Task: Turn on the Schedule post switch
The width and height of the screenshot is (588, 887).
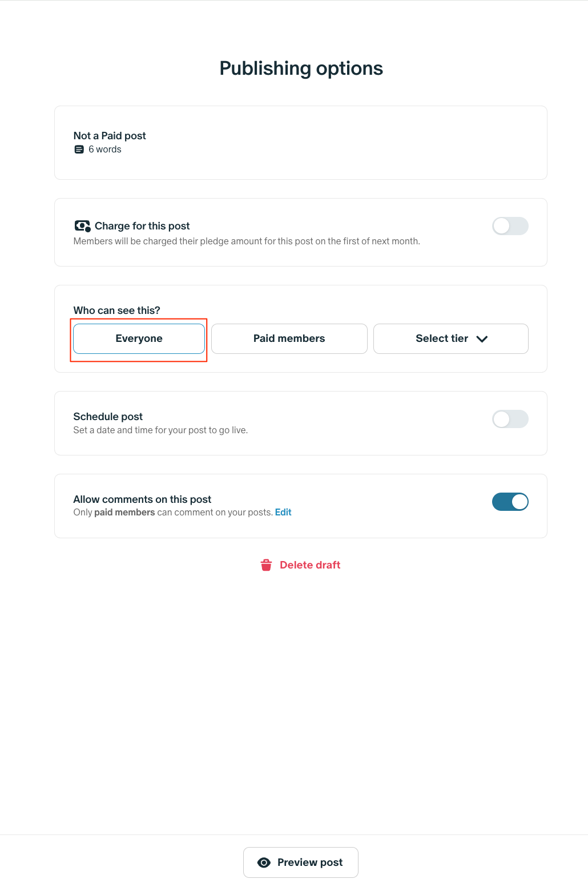Action: pos(510,419)
